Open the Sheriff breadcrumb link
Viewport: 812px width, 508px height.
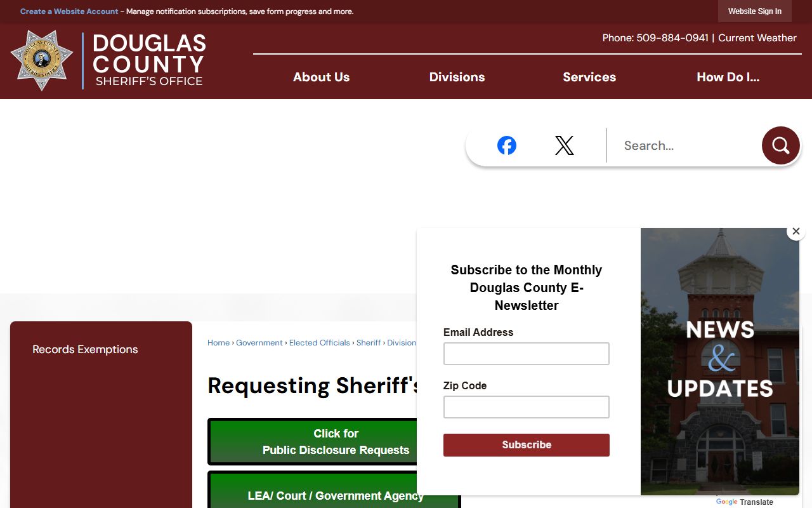[369, 343]
